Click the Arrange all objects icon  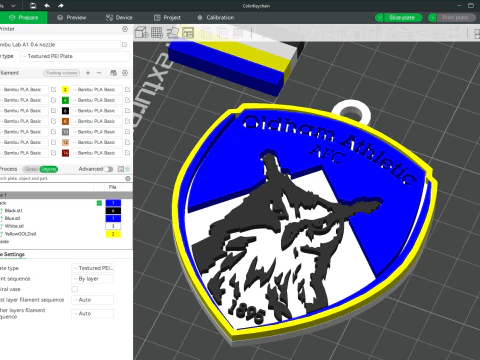click(188, 33)
